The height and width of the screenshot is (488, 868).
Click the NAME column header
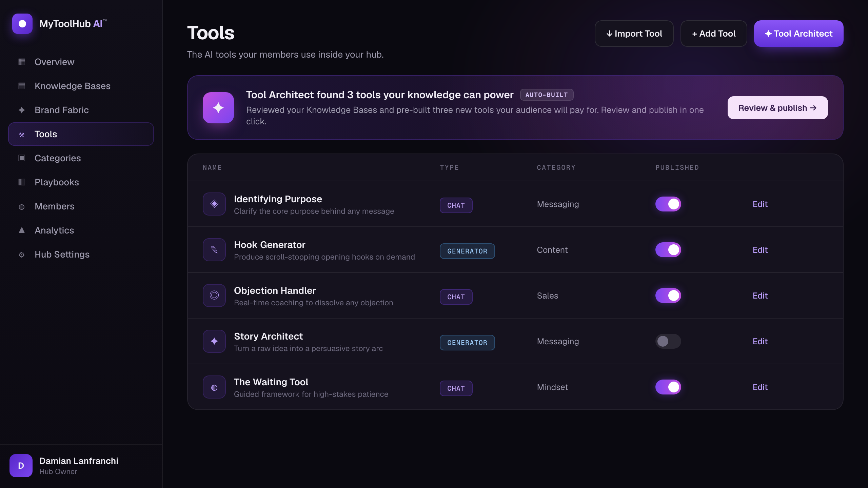coord(212,167)
